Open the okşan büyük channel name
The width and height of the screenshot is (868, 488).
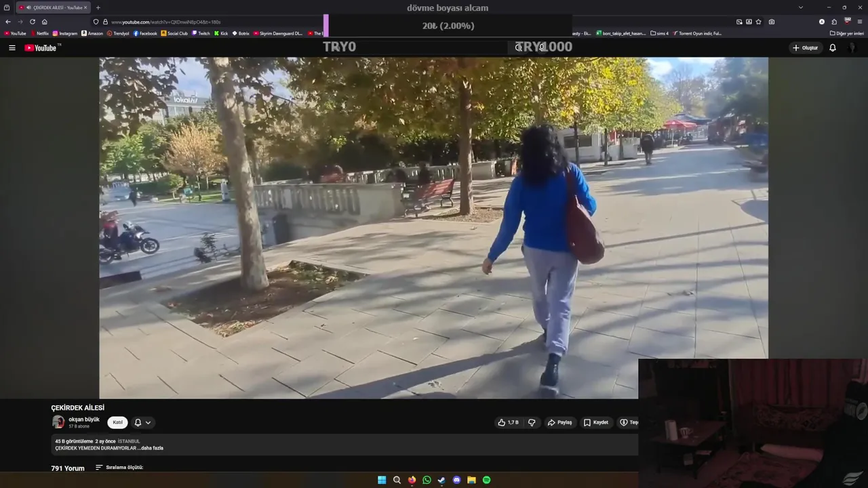[x=84, y=420]
